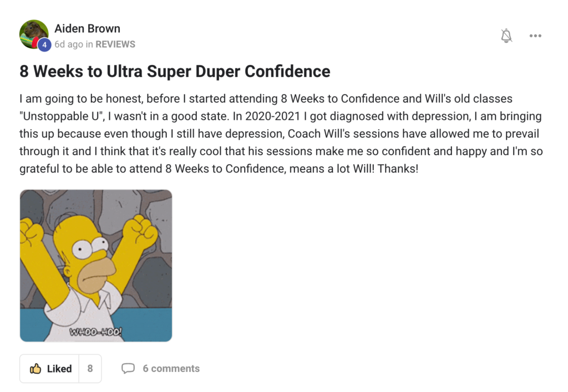
Task: Open the post titled 8 Weeks to Ultra Super Duper Confidence
Action: (x=175, y=72)
